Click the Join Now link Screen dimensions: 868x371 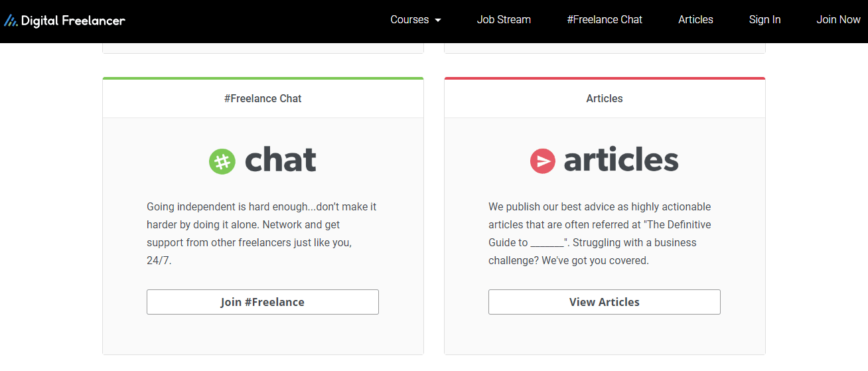click(x=838, y=20)
